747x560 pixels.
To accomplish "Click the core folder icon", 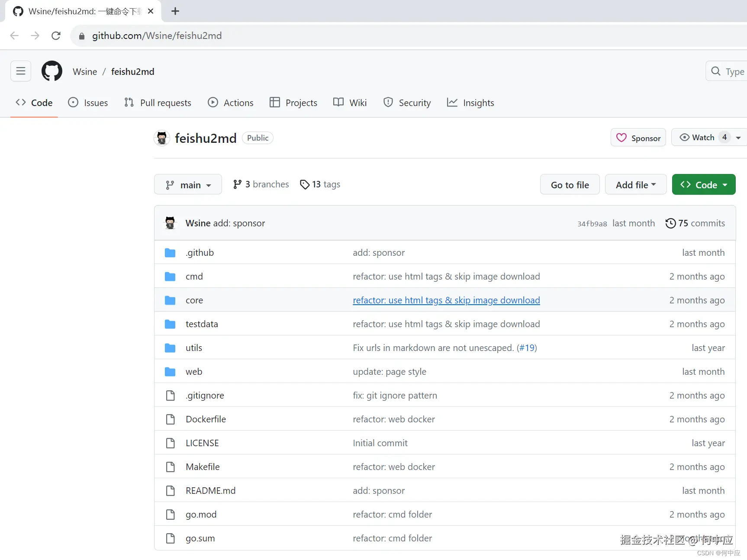I will coord(170,300).
